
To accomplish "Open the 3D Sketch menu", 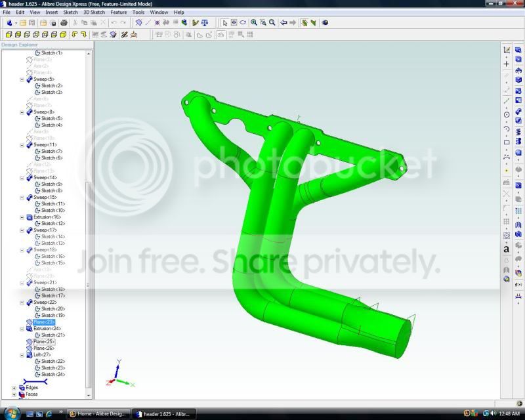I will [x=94, y=12].
